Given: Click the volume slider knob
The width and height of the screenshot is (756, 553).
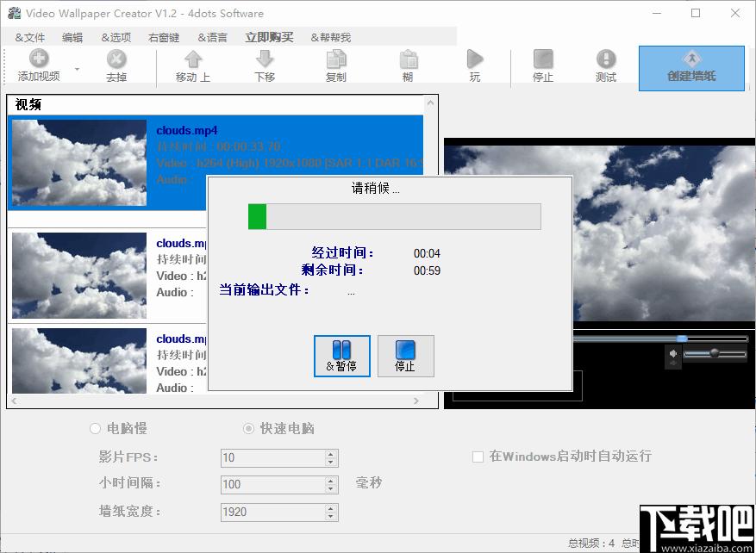Looking at the screenshot, I should point(715,353).
